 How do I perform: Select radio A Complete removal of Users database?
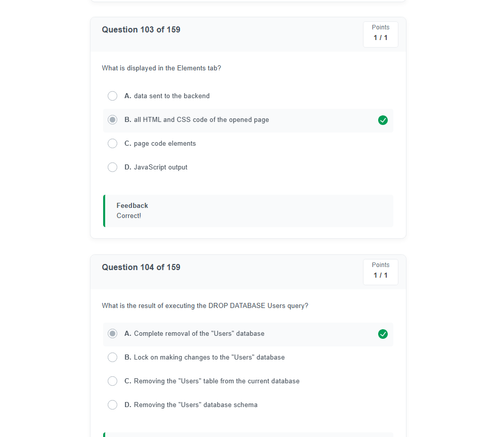(112, 333)
